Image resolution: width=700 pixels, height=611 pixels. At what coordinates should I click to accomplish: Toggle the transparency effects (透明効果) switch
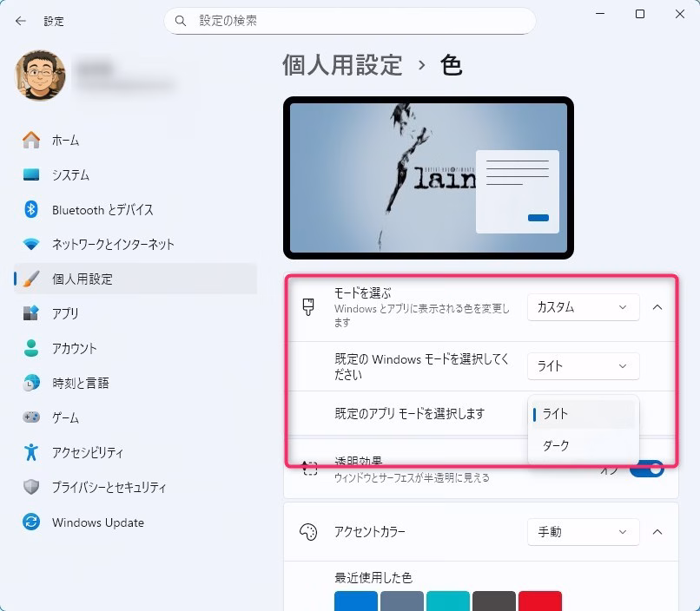click(647, 470)
